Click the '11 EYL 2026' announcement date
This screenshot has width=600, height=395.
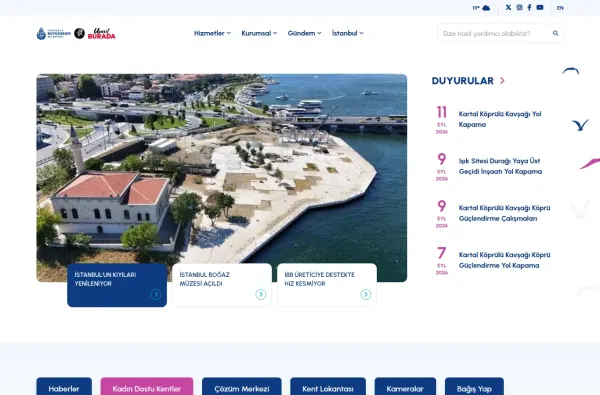tap(442, 120)
